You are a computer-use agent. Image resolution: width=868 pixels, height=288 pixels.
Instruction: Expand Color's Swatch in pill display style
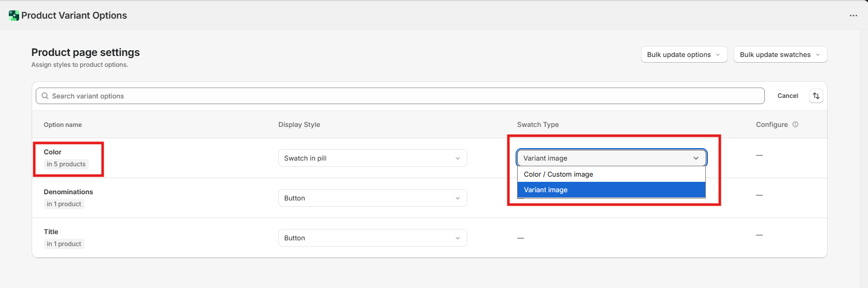click(372, 158)
